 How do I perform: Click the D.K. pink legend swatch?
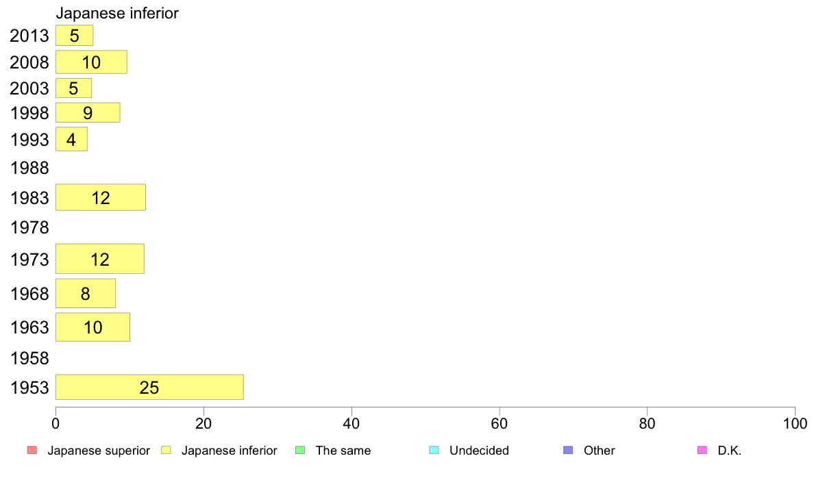(702, 450)
